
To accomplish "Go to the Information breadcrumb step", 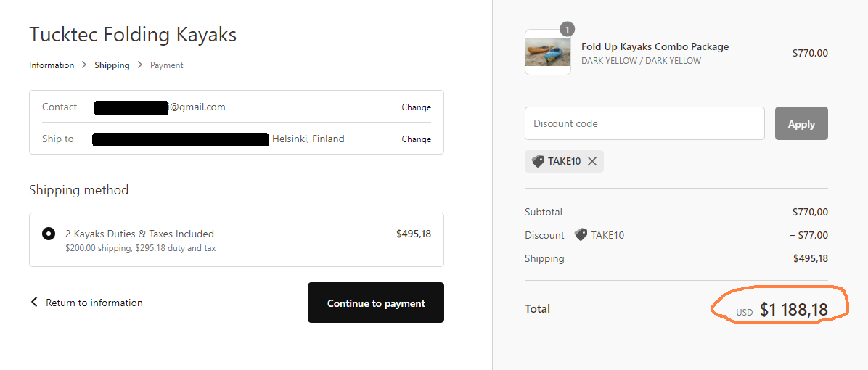I will [x=52, y=65].
